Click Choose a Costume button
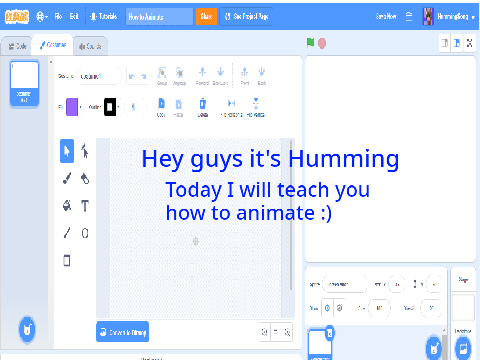This screenshot has height=360, width=480. click(x=27, y=330)
